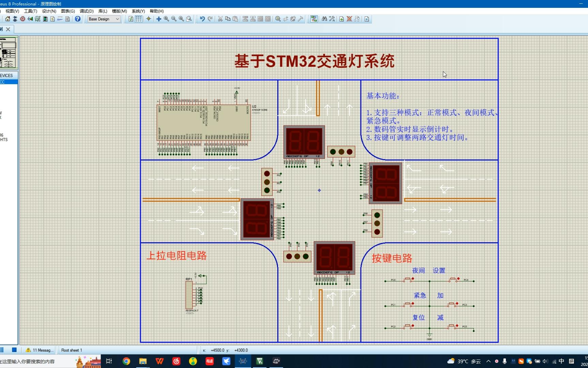Create a new schematic sheet
The width and height of the screenshot is (588, 368).
(x=342, y=19)
